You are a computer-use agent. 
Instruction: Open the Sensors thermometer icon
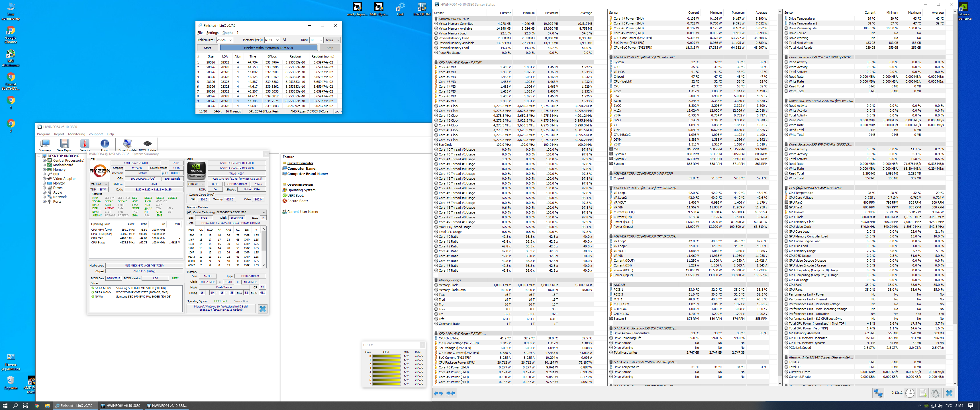point(84,144)
